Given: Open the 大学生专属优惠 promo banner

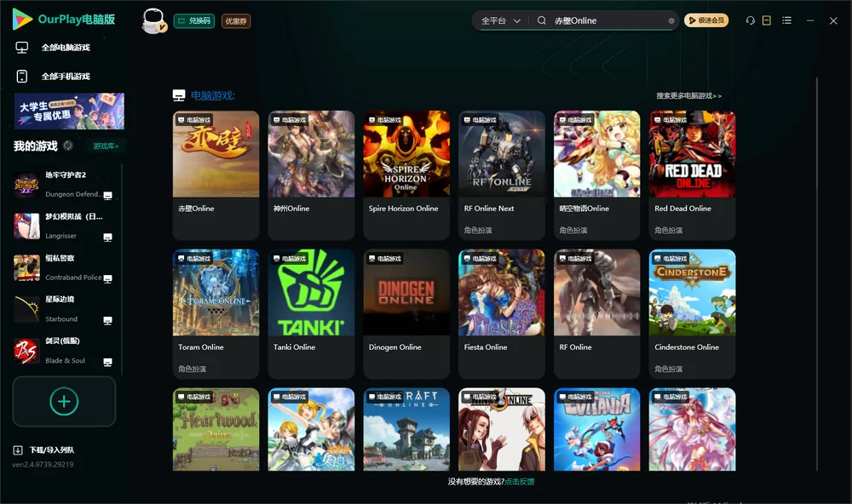Looking at the screenshot, I should pos(69,111).
